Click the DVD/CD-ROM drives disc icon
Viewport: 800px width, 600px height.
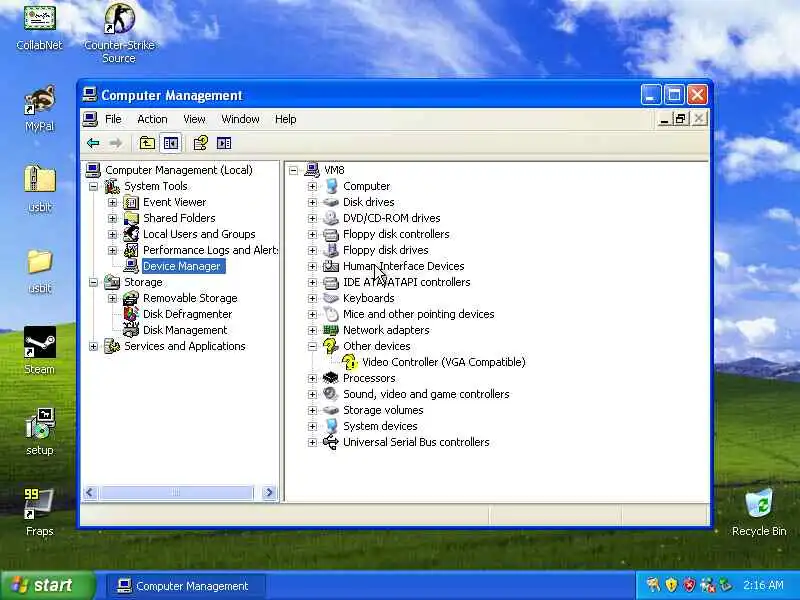pos(331,218)
